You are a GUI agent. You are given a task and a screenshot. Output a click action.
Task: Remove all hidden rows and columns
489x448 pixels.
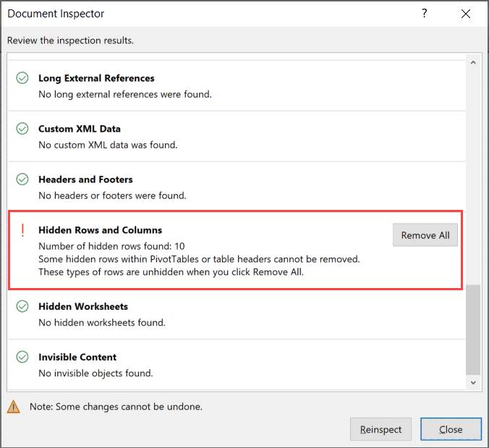[x=425, y=235]
